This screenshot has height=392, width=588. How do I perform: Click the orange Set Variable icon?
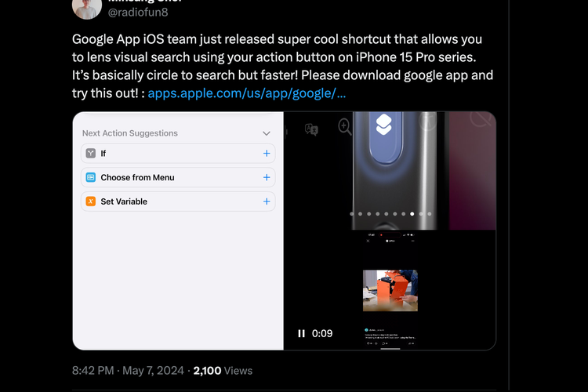tap(91, 201)
